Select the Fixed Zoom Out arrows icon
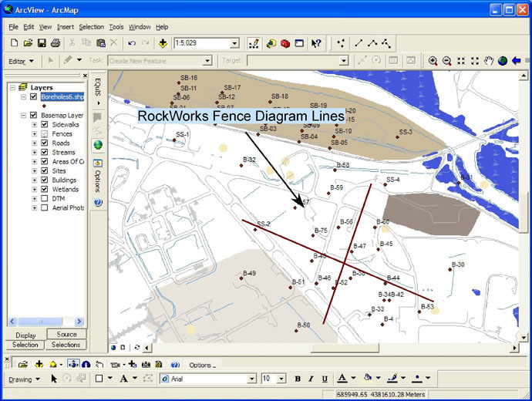Viewport: 532px width, 401px height. [x=475, y=61]
